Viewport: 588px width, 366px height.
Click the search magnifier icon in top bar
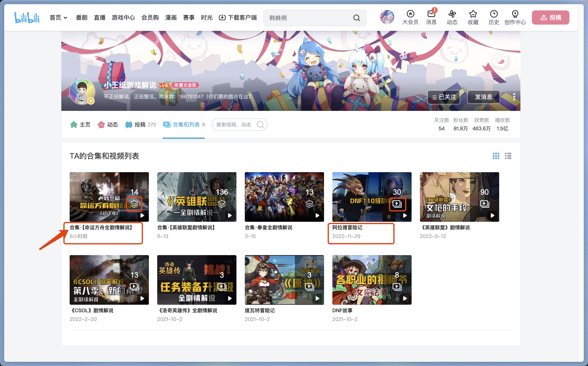357,18
